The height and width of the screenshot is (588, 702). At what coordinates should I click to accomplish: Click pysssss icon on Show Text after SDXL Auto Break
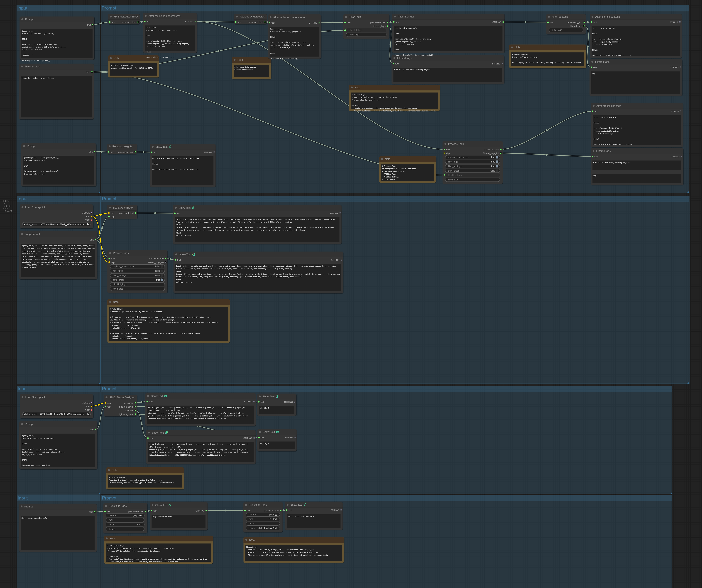193,208
